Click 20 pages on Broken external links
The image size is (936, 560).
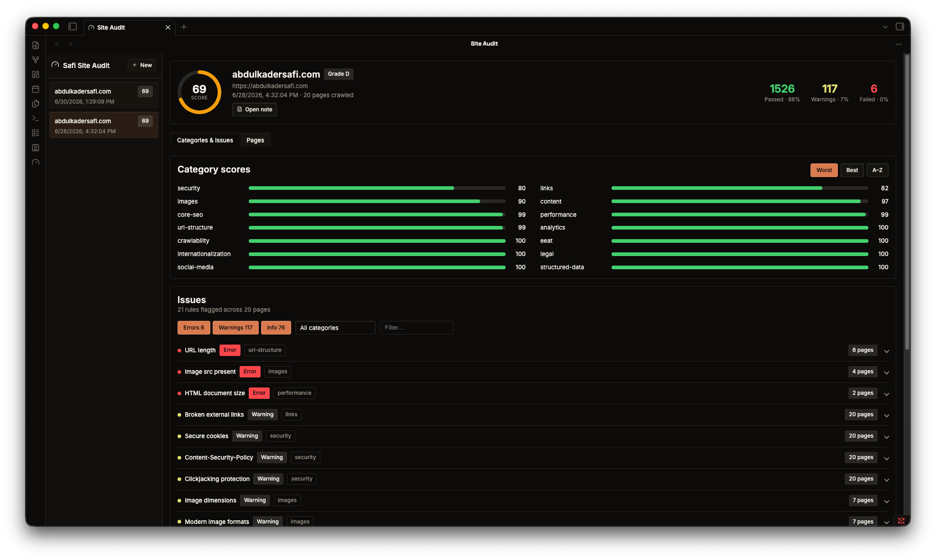pos(861,414)
